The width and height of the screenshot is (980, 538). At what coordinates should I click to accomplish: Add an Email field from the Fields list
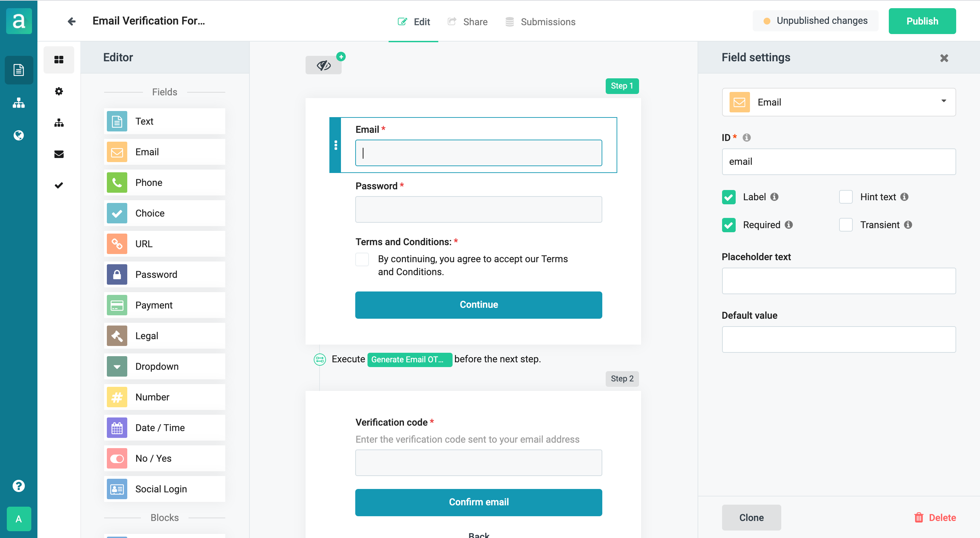click(x=165, y=152)
